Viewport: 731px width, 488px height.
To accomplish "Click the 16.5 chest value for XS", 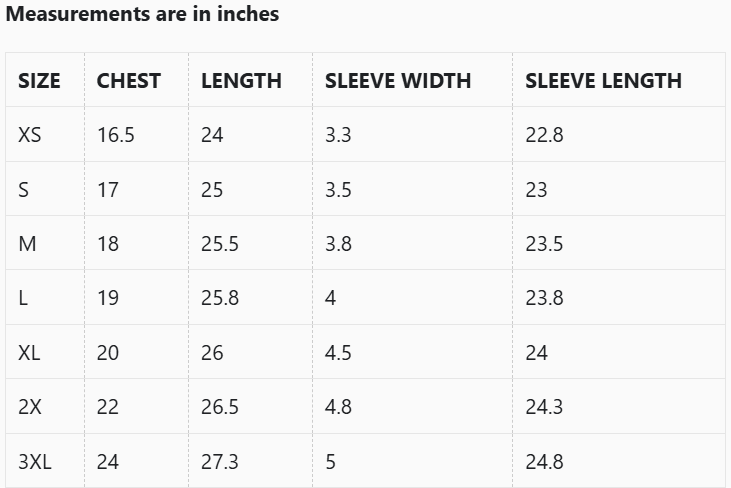I will coord(115,135).
